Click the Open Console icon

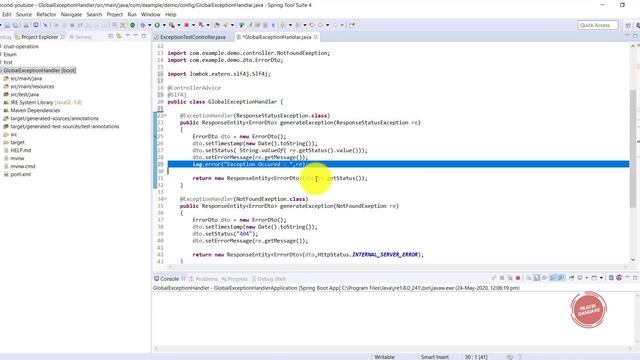click(x=594, y=278)
